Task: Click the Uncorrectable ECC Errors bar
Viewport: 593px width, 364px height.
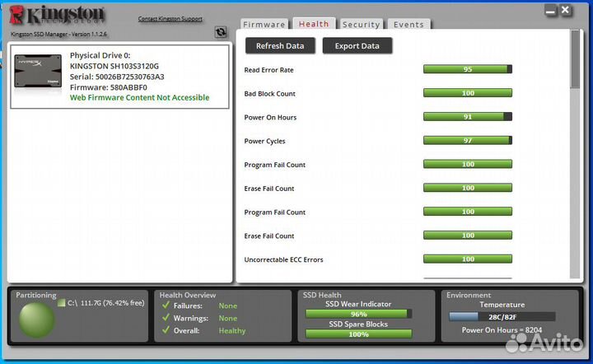Action: tap(468, 259)
